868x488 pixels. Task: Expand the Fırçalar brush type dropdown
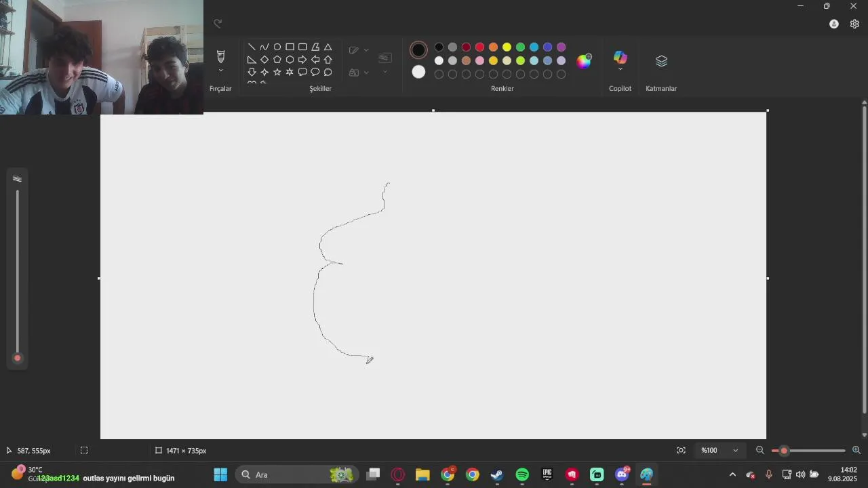(220, 70)
